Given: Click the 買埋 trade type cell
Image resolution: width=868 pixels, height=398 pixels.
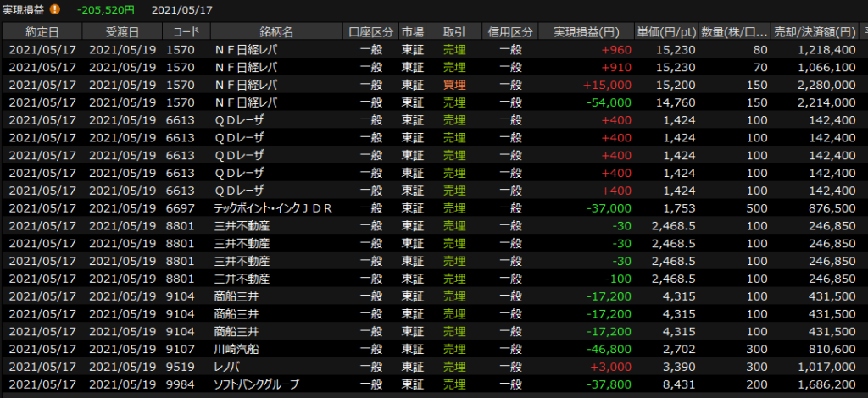Looking at the screenshot, I should coord(454,86).
